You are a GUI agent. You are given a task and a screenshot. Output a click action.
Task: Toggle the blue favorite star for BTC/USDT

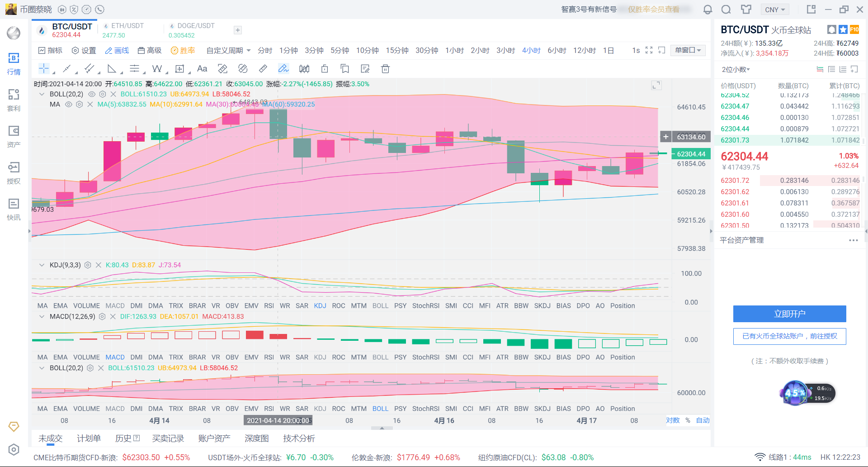(x=843, y=29)
